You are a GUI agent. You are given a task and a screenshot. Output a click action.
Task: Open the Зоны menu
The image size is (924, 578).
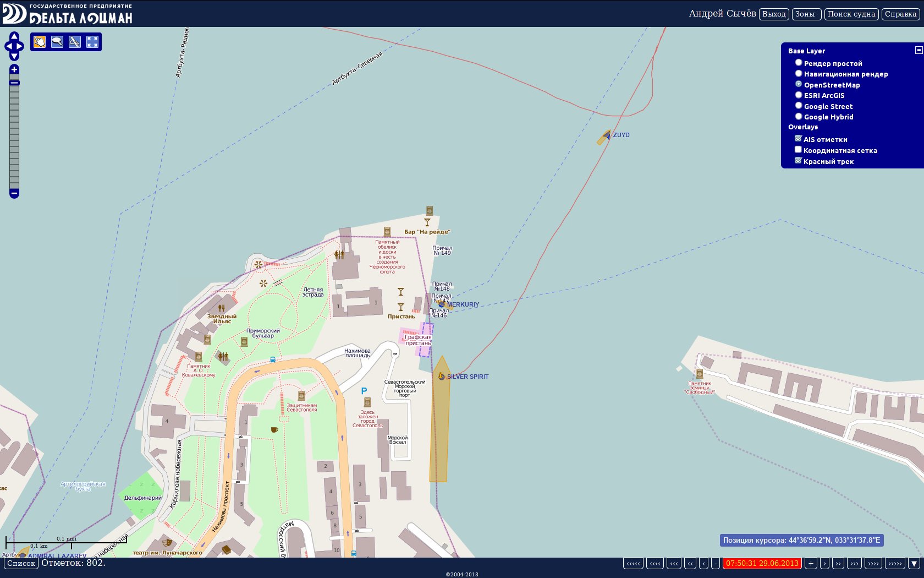tap(806, 14)
